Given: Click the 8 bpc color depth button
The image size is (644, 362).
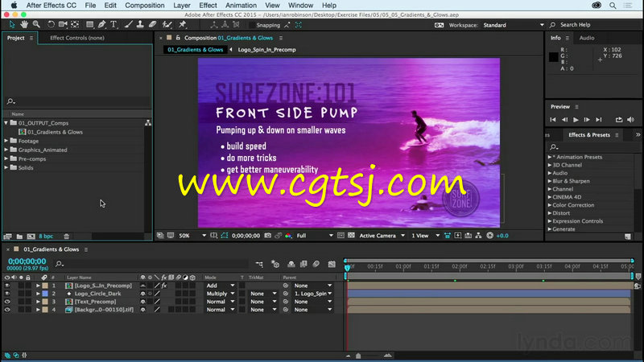Looking at the screenshot, I should 46,237.
